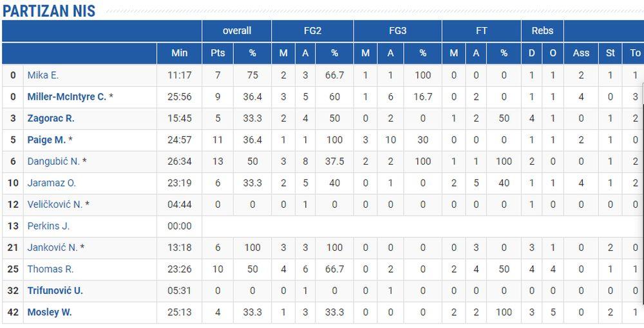Viewport: 644px width, 328px height.
Task: Click the PARTIZAN NIS team title
Action: tap(49, 10)
